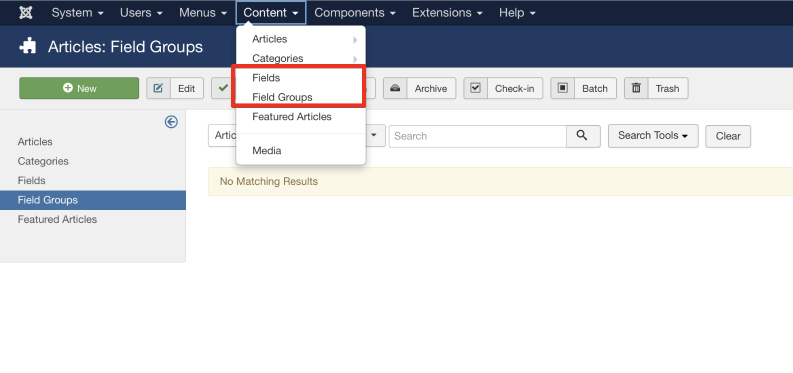Expand the Categories submenu entry
The image size is (793, 373).
(301, 58)
